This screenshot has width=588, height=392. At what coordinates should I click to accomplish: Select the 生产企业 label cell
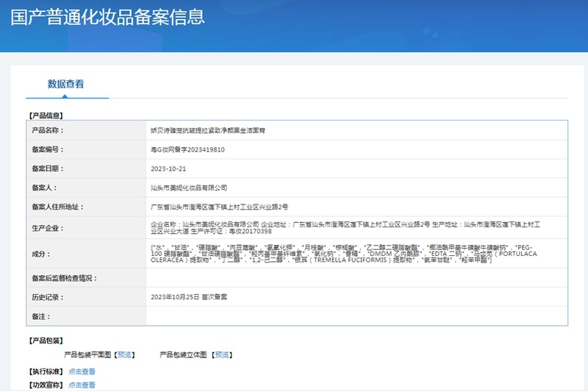point(86,228)
